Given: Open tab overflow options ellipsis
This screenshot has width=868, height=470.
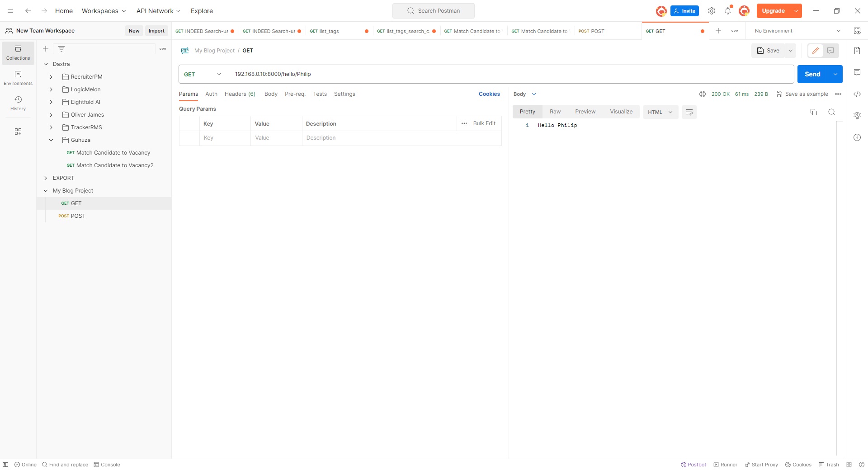Looking at the screenshot, I should [735, 31].
